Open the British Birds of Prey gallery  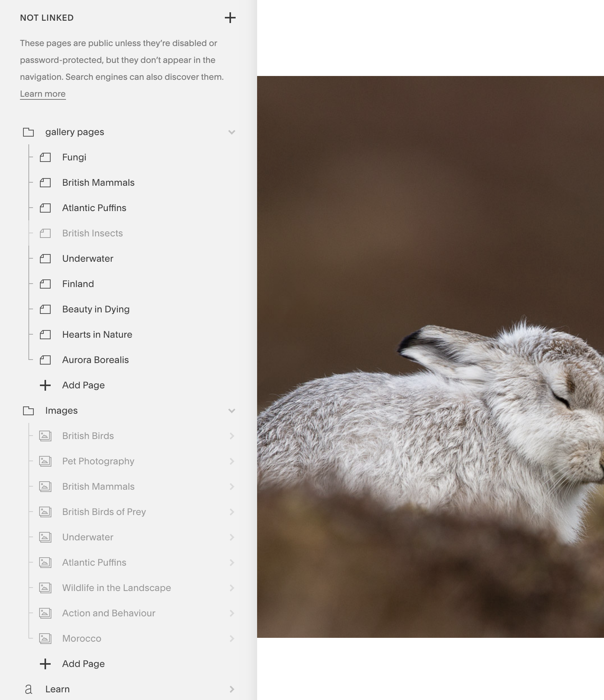[104, 512]
